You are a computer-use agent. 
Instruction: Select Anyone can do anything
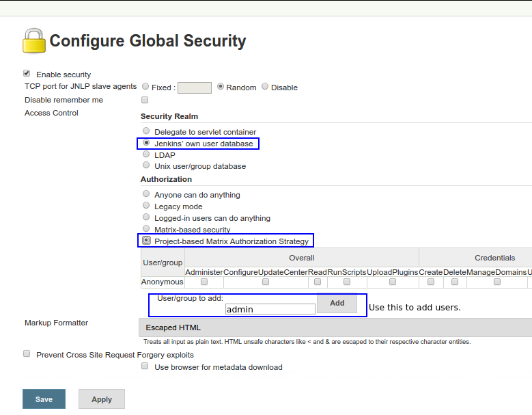[x=146, y=193]
